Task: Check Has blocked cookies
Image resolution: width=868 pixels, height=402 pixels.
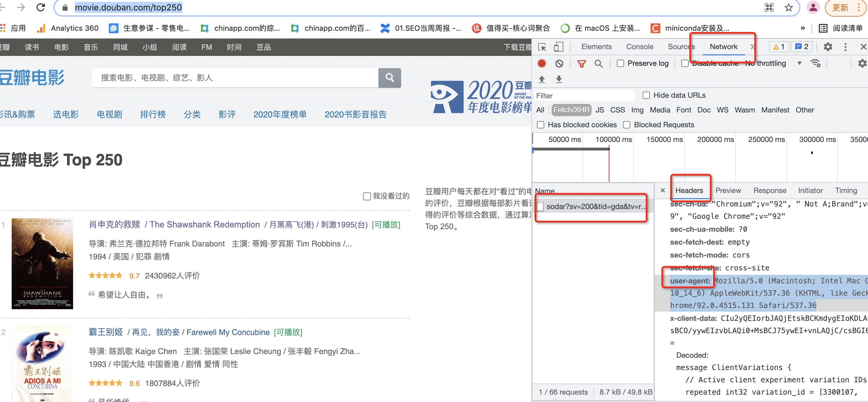Action: click(x=541, y=125)
